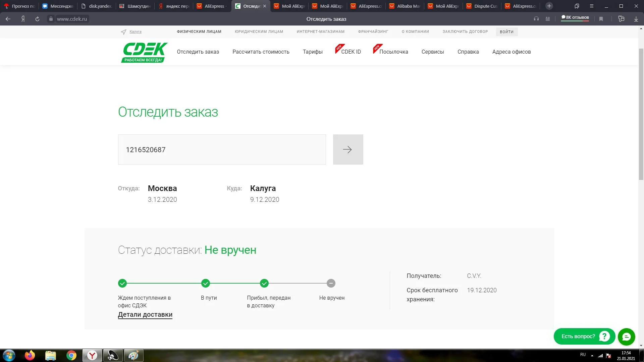
Task: Expand Детали доставки details
Action: point(145,315)
